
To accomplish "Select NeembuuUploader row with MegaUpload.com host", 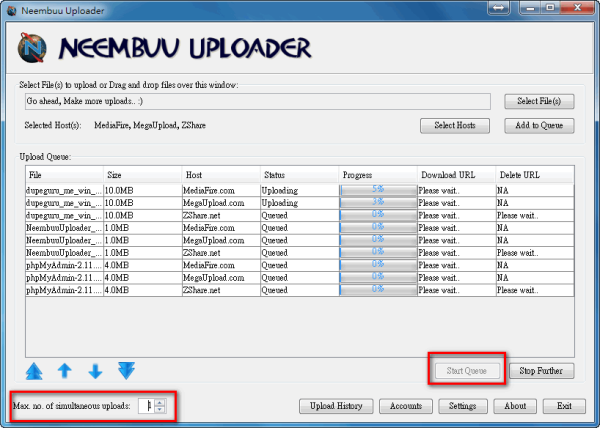I will [300, 240].
